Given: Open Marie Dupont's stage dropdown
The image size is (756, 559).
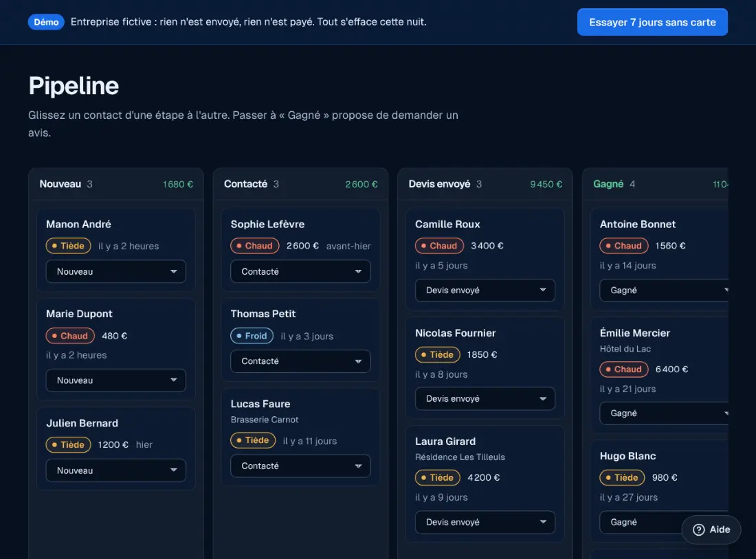Looking at the screenshot, I should (115, 380).
